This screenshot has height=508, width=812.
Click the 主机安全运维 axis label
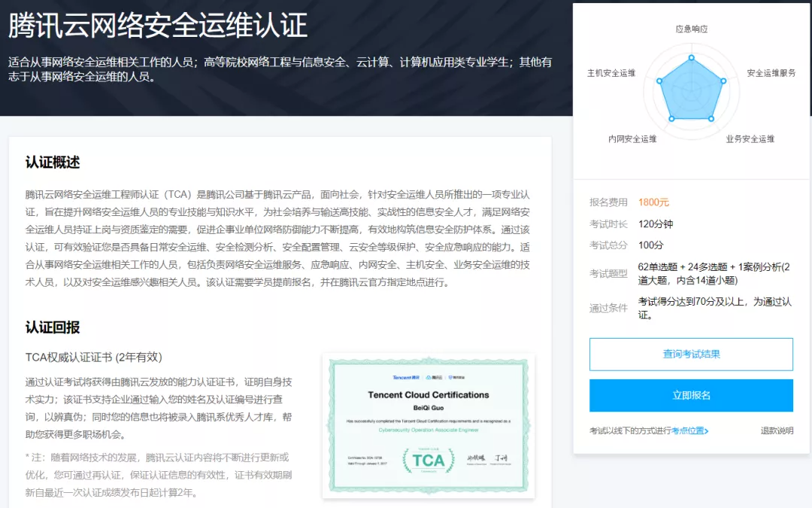point(611,73)
